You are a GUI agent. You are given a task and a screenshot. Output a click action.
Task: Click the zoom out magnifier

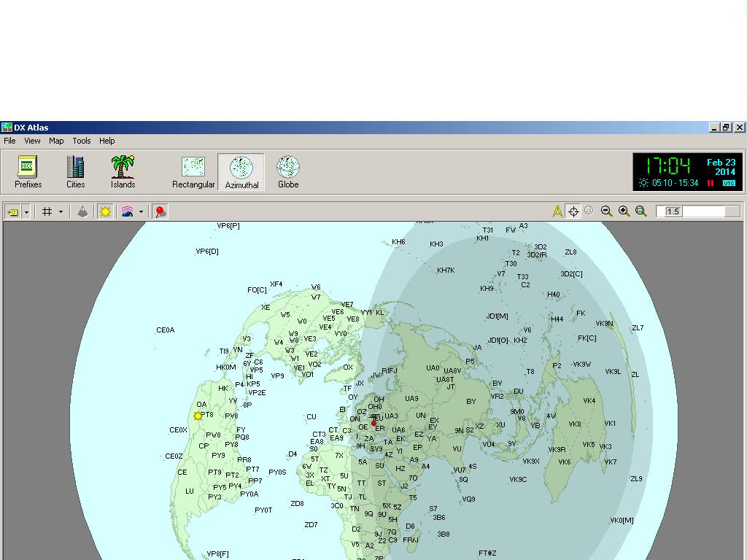coord(606,211)
